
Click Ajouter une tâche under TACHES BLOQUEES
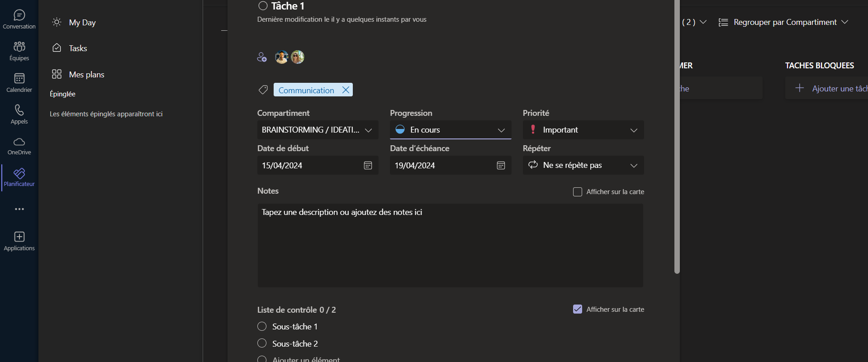831,88
